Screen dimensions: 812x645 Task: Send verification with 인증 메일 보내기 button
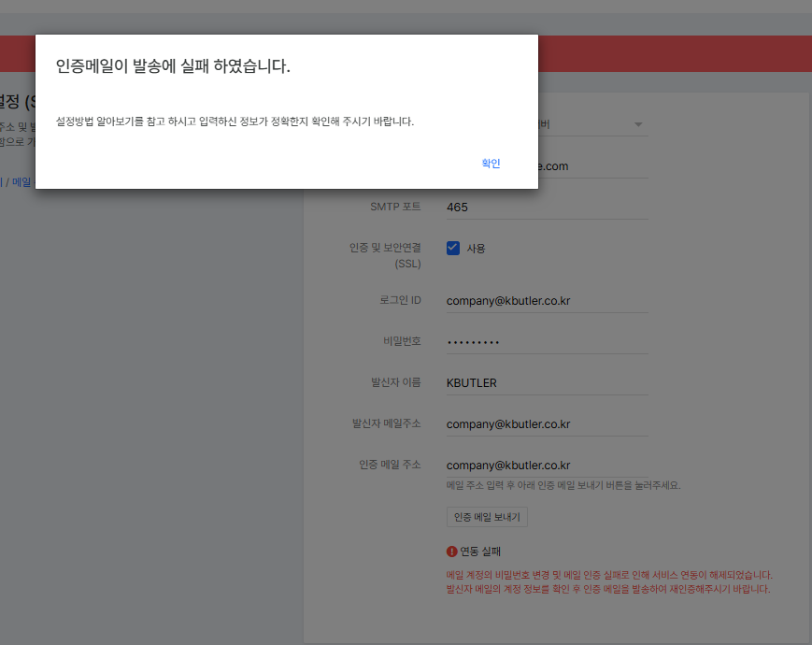click(487, 517)
